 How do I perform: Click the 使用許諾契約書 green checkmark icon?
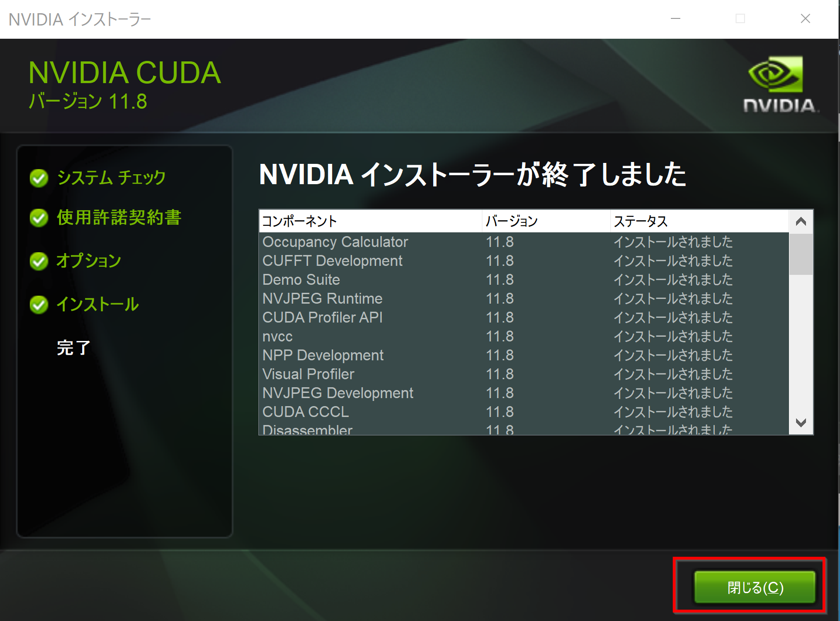pyautogui.click(x=39, y=218)
